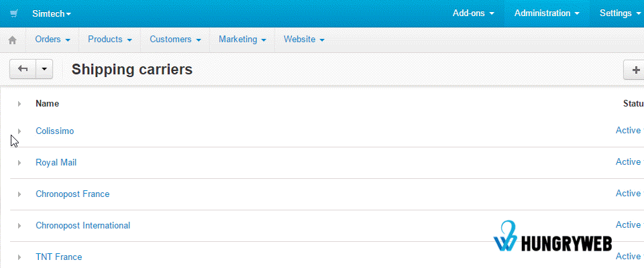Open the Administration menu
Viewport: 644px width, 268px height.
pyautogui.click(x=547, y=13)
